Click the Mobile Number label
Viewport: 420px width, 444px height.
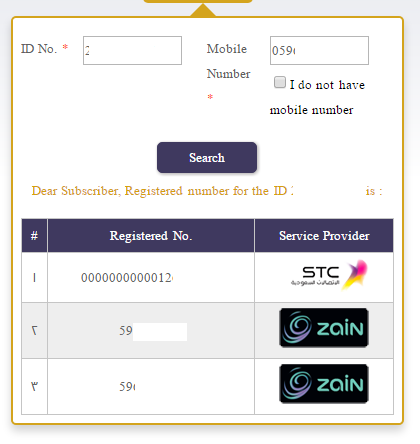point(228,61)
